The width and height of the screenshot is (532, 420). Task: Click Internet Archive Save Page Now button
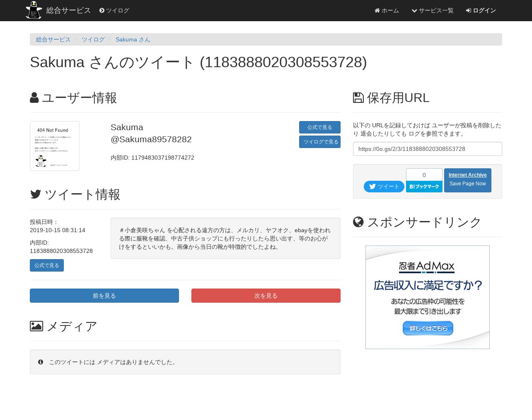point(468,180)
